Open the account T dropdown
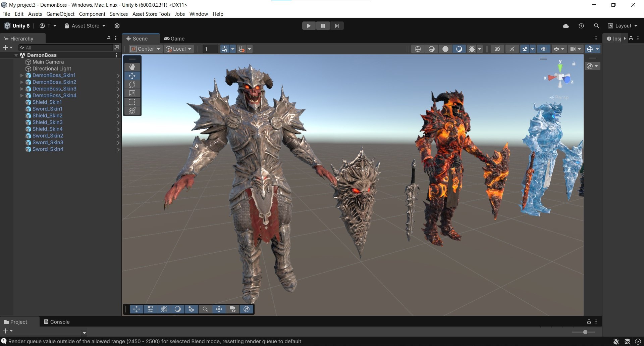 point(48,26)
